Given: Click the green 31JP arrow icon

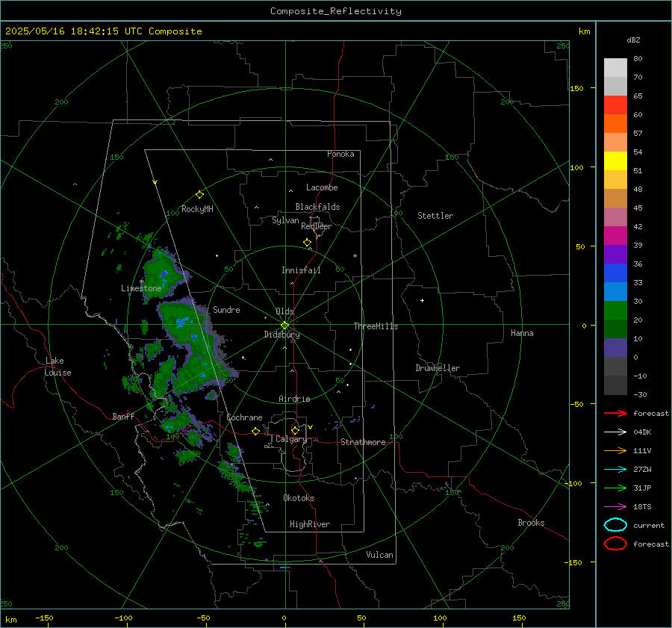Looking at the screenshot, I should pyautogui.click(x=615, y=488).
